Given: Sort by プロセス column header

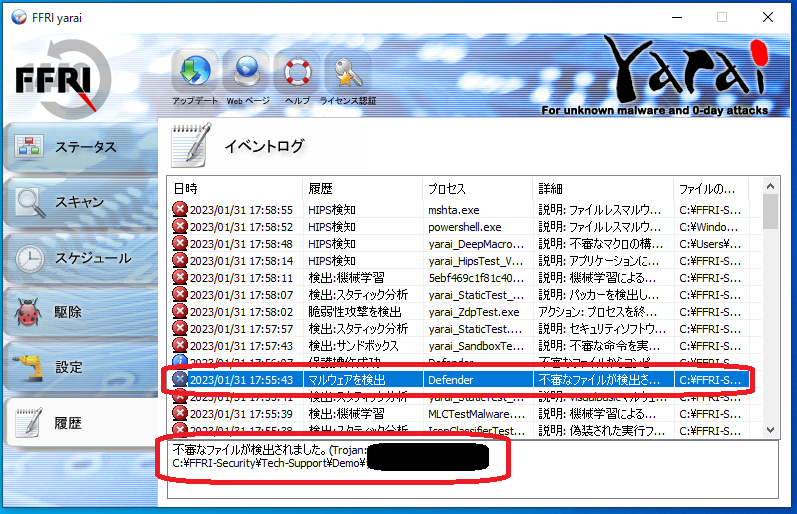Looking at the screenshot, I should (x=478, y=189).
